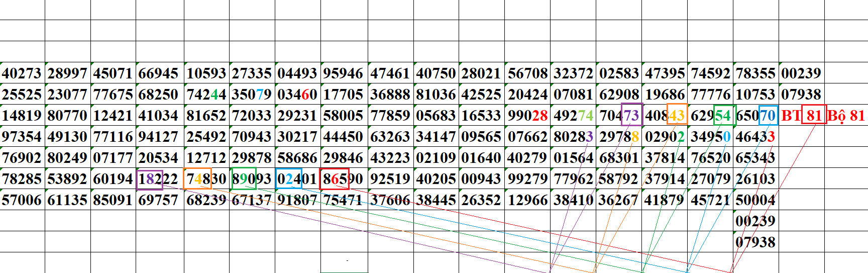Screen dimensions: 868x273
Task: Select the blue-boxed cell 02401
Action: [x=289, y=179]
